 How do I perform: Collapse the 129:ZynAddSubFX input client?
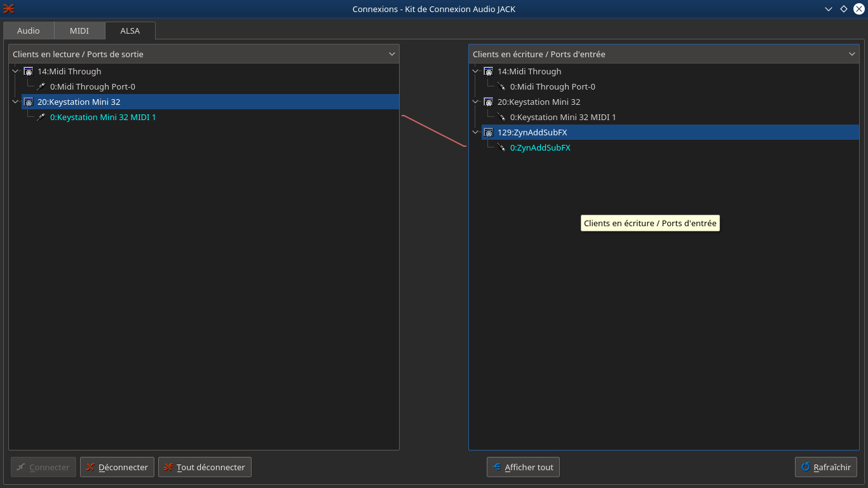(476, 133)
